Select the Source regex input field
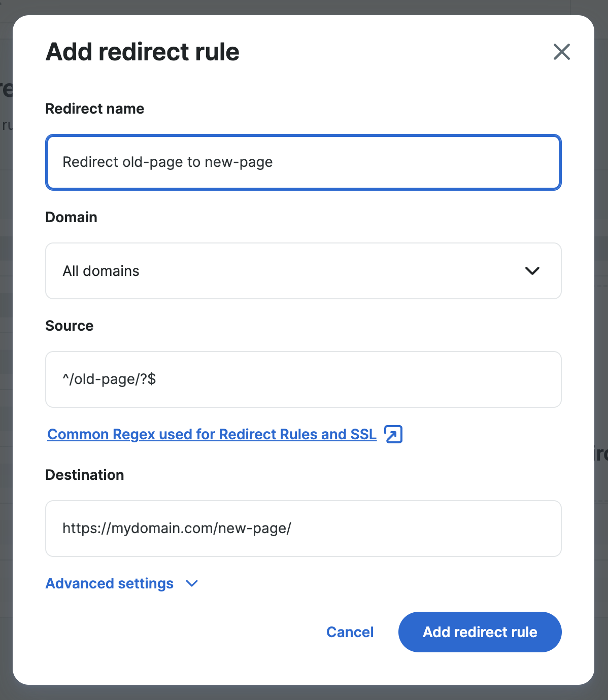 (x=303, y=379)
